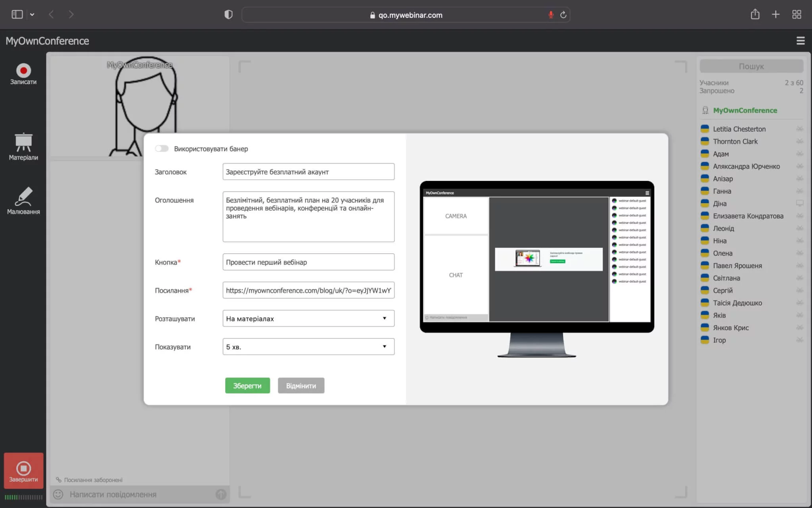The image size is (812, 508).
Task: Click the browser page reload icon
Action: [x=563, y=15]
